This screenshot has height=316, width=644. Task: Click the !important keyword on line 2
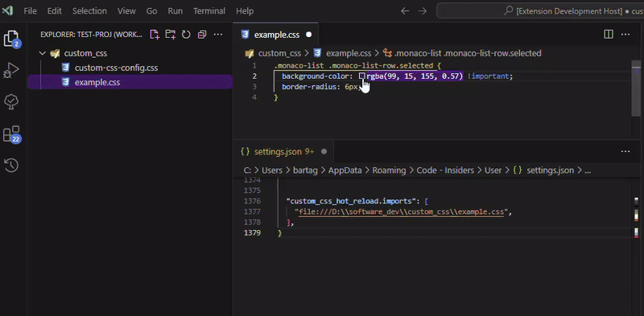click(488, 76)
